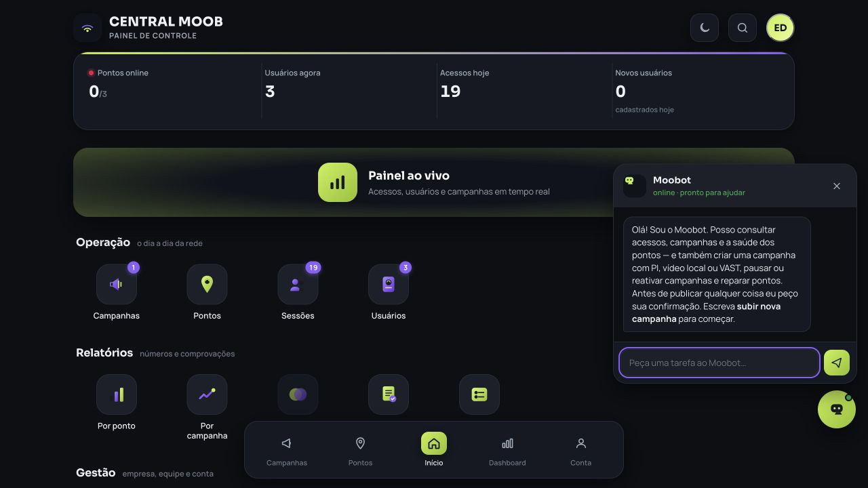
Task: Open the Sessões person shortcut
Action: [x=298, y=284]
